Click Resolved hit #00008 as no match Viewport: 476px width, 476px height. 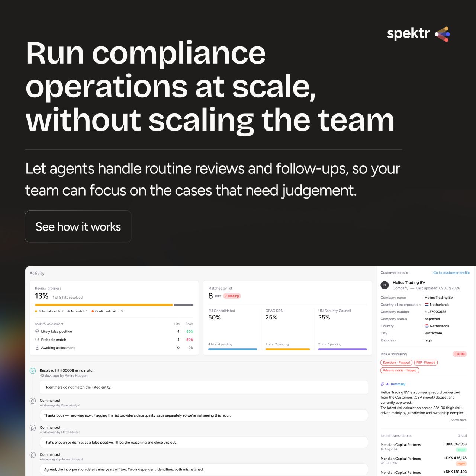pos(67,370)
